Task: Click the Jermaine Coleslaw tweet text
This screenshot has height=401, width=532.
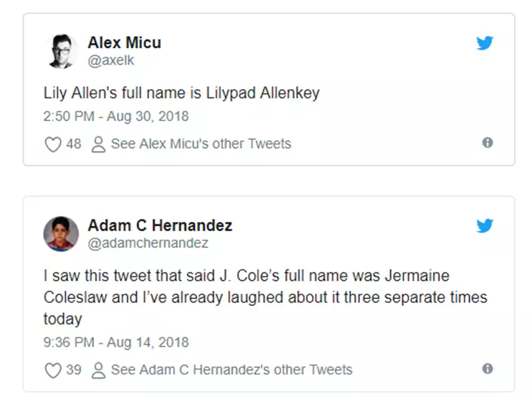Action: coord(265,298)
